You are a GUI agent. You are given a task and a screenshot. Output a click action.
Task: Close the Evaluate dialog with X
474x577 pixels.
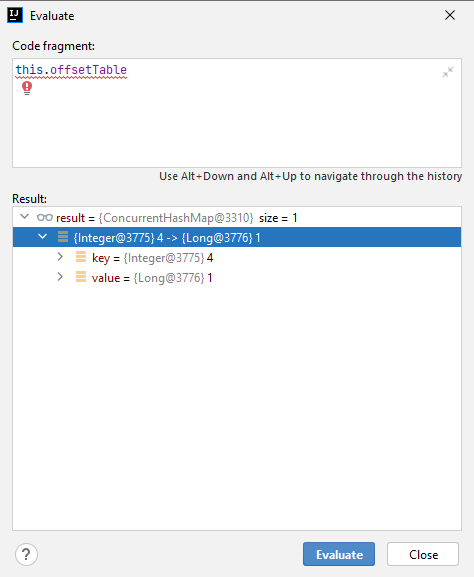tap(450, 15)
